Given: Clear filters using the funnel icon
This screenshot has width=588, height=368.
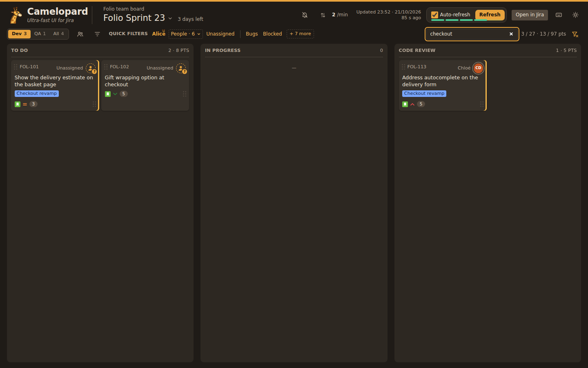Looking at the screenshot, I should [x=575, y=34].
